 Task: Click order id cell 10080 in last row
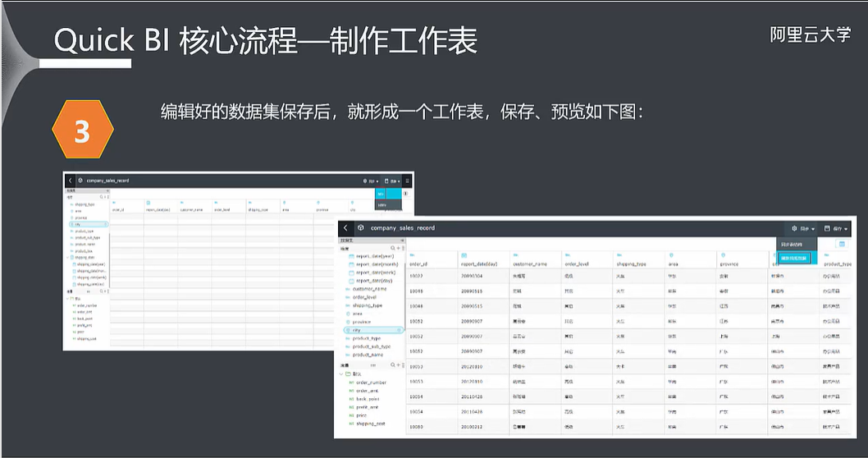(416, 427)
